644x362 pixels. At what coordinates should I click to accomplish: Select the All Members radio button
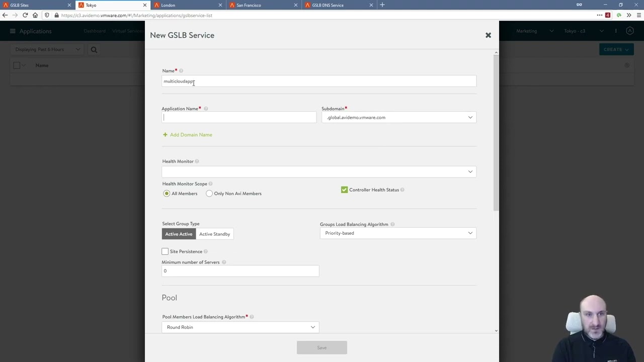[167, 194]
